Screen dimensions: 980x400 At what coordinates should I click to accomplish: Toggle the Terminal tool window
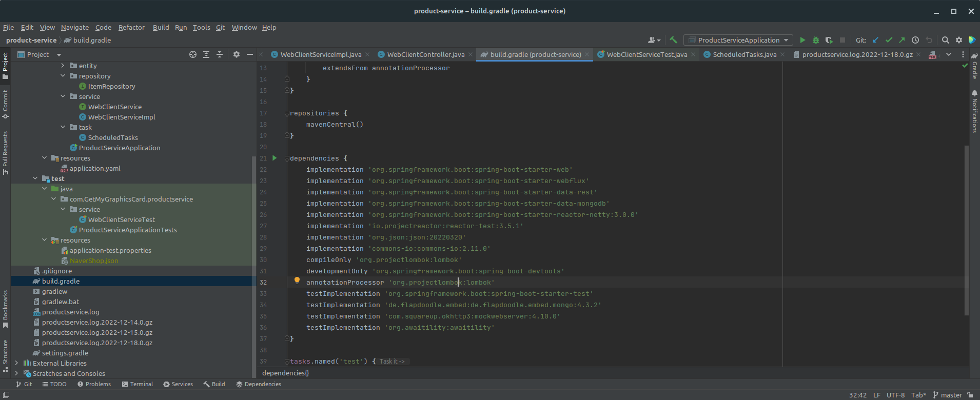click(x=138, y=384)
